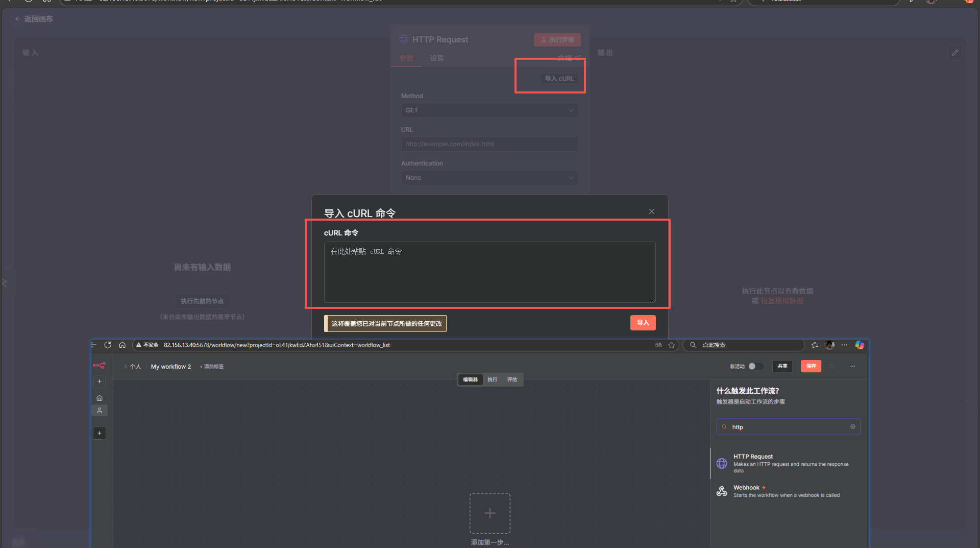Image resolution: width=980 pixels, height=548 pixels.
Task: Select the person icon in n8n sidebar
Action: click(100, 411)
